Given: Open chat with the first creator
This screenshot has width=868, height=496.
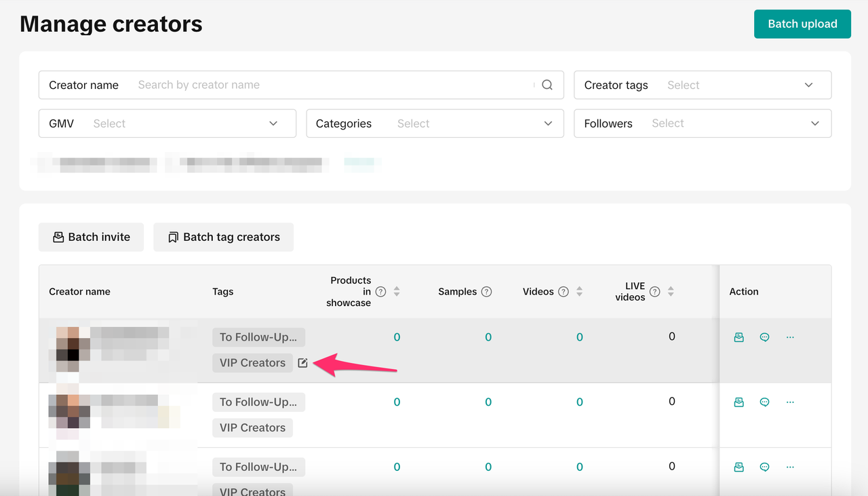Looking at the screenshot, I should pos(764,337).
